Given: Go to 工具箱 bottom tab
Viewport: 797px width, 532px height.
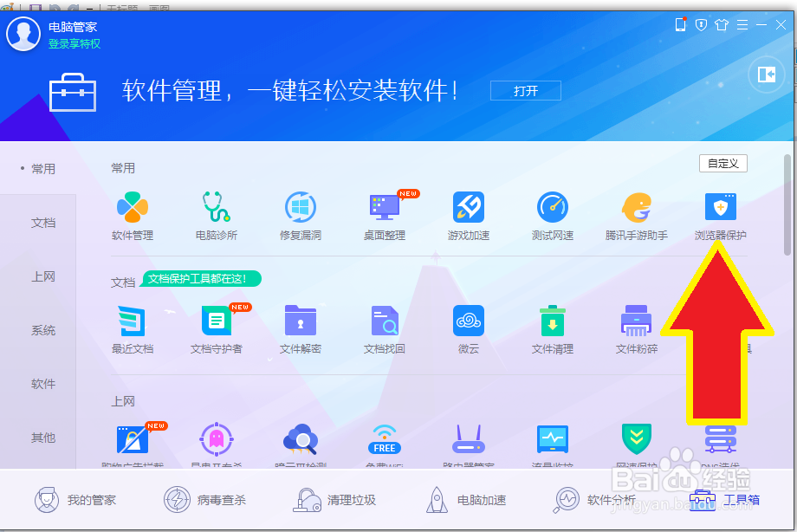Looking at the screenshot, I should click(x=724, y=500).
